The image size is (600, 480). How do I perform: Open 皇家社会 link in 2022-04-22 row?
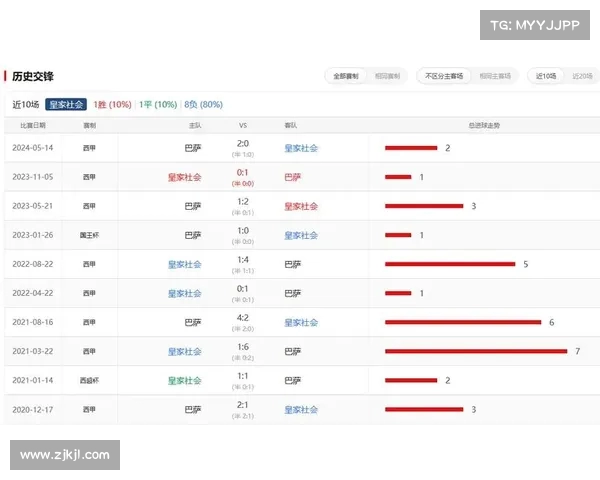(184, 294)
